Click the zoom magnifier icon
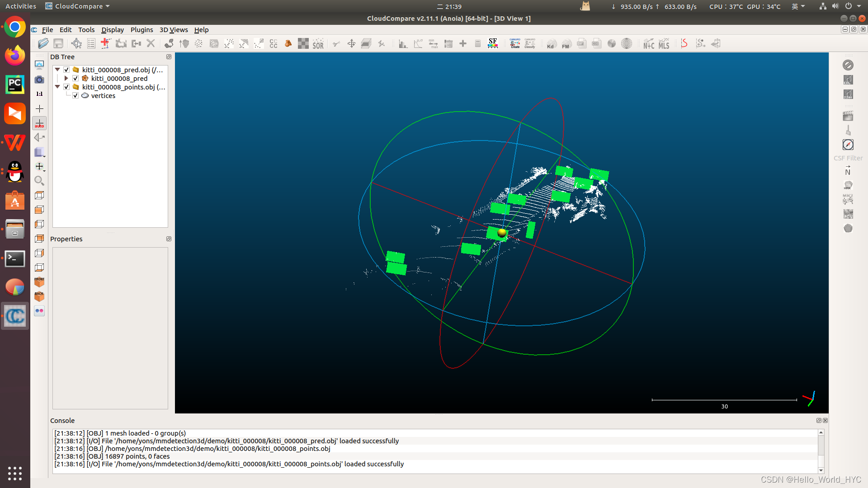This screenshot has width=868, height=488. click(39, 181)
